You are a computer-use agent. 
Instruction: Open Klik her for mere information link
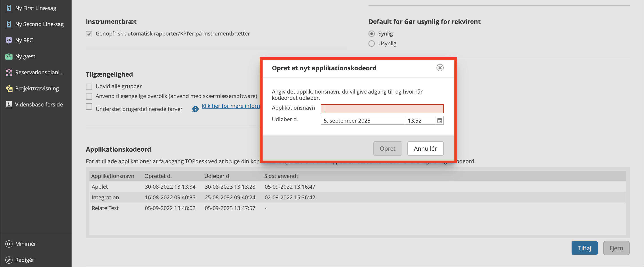click(x=231, y=106)
